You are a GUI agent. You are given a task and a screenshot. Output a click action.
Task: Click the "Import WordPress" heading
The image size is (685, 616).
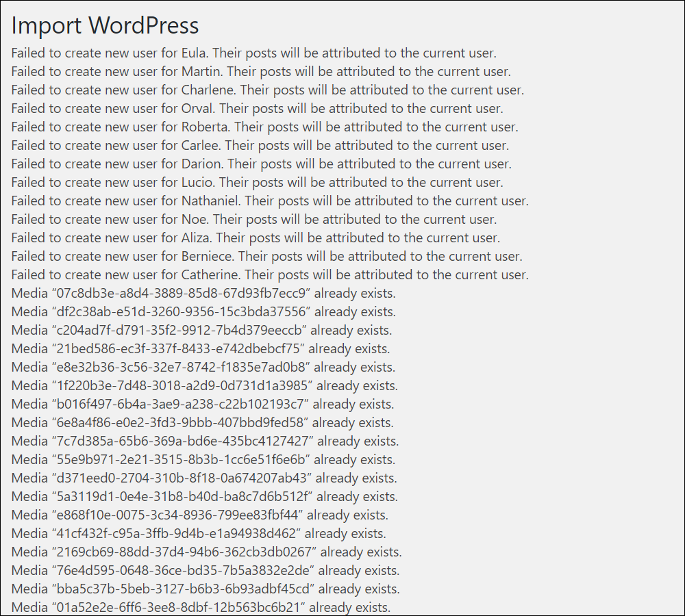pyautogui.click(x=105, y=25)
